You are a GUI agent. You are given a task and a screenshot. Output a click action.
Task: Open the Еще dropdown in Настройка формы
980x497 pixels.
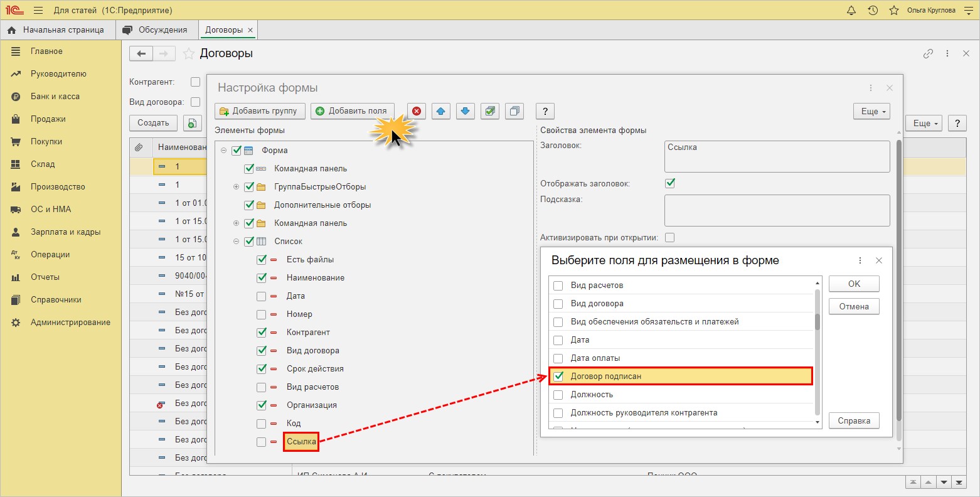[871, 111]
